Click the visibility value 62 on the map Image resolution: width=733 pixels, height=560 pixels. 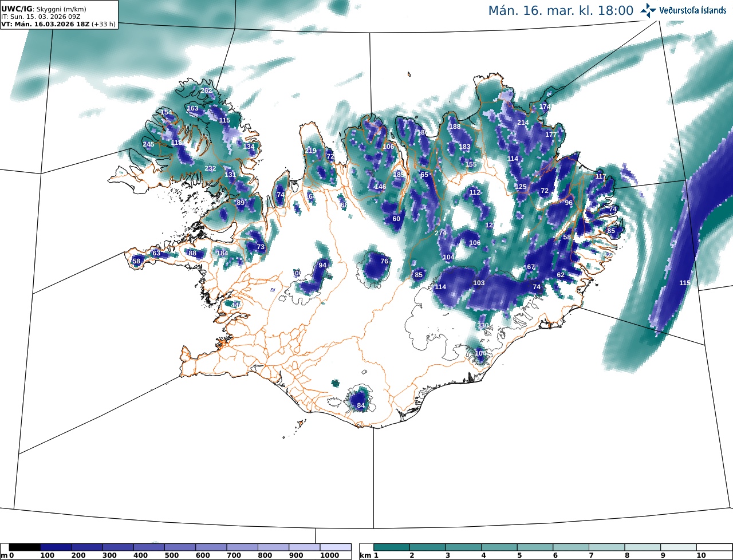pos(561,275)
